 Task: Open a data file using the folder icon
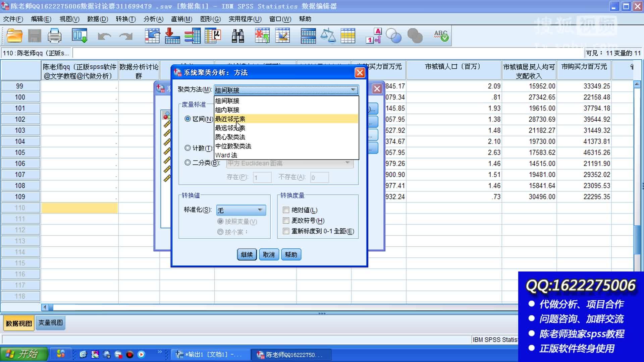14,36
